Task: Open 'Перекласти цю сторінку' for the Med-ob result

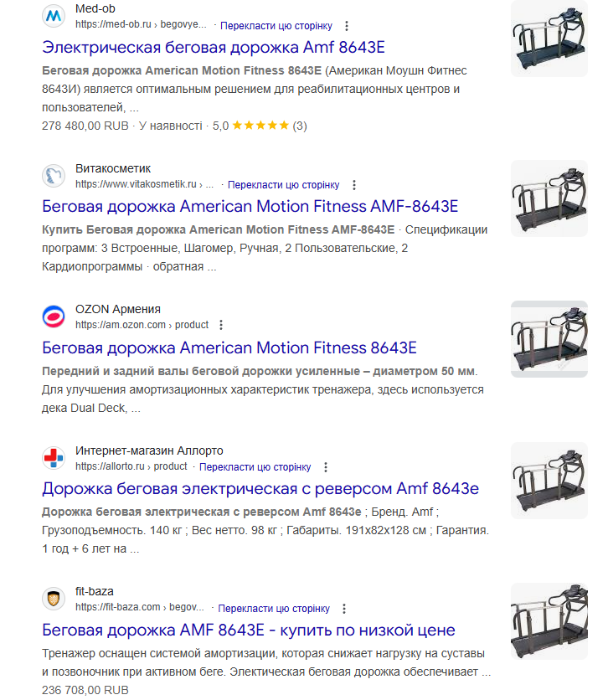Action: click(276, 25)
